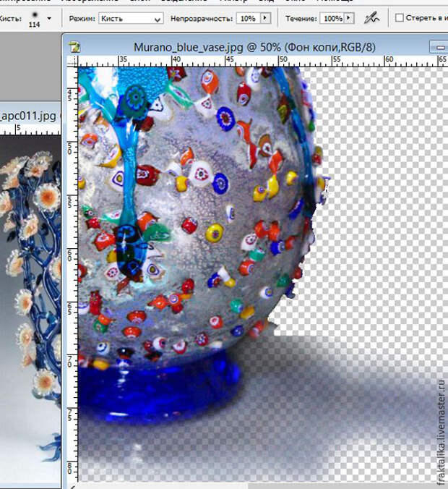Click the document icon in Murano title bar

[74, 47]
